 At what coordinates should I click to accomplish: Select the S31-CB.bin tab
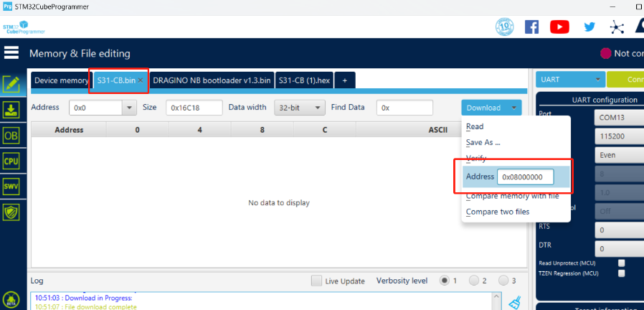pyautogui.click(x=116, y=80)
